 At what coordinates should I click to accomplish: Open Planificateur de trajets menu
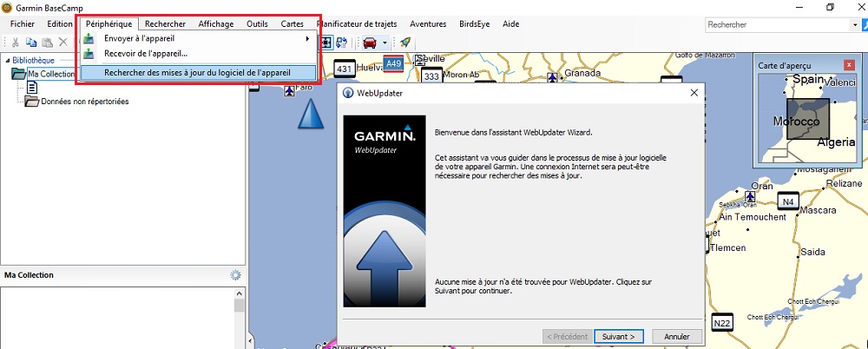[357, 23]
